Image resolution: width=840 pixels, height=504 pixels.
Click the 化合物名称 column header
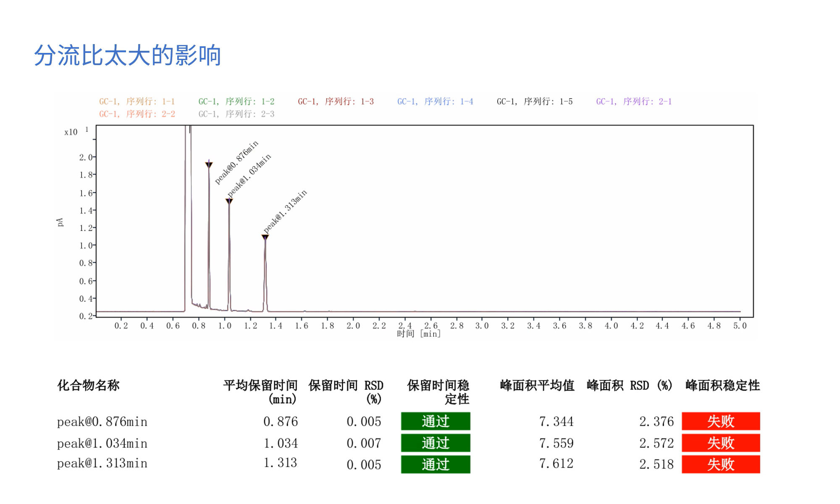coord(88,385)
